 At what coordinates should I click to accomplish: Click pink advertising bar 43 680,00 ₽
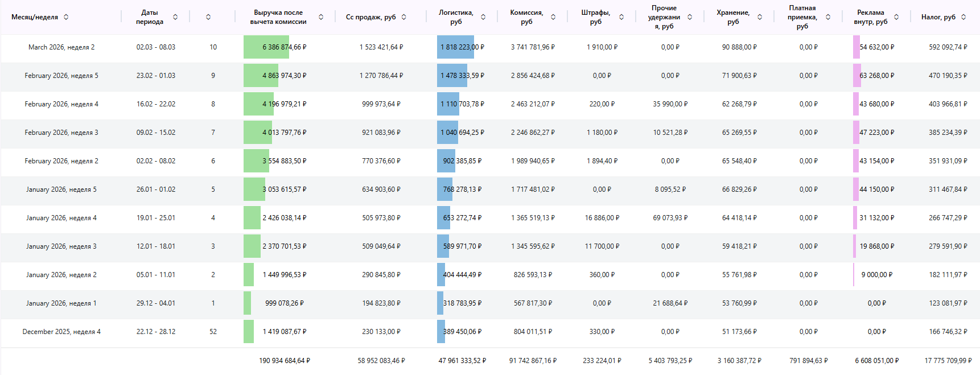click(856, 104)
